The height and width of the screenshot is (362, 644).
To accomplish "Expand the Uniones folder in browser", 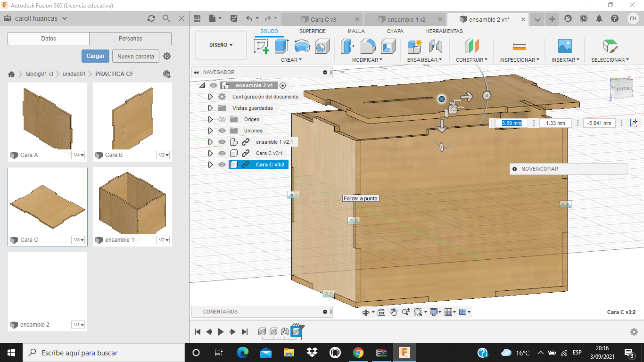I will tap(211, 131).
